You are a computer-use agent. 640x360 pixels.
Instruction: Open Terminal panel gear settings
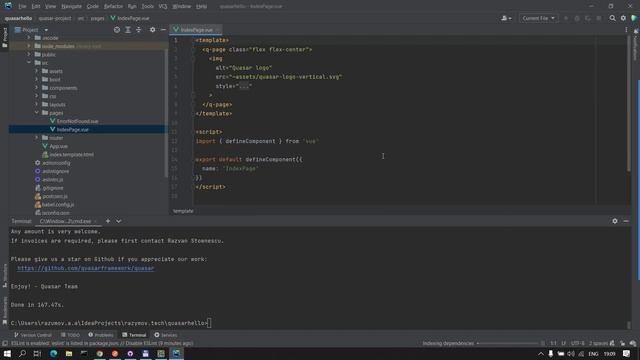[615, 221]
